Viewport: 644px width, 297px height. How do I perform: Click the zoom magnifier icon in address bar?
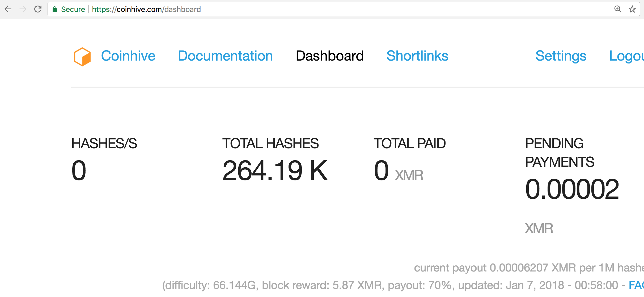tap(618, 9)
